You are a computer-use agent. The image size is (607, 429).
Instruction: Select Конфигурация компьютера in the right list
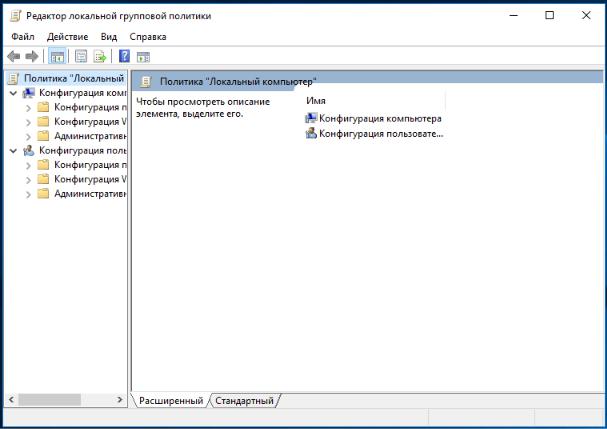click(380, 118)
